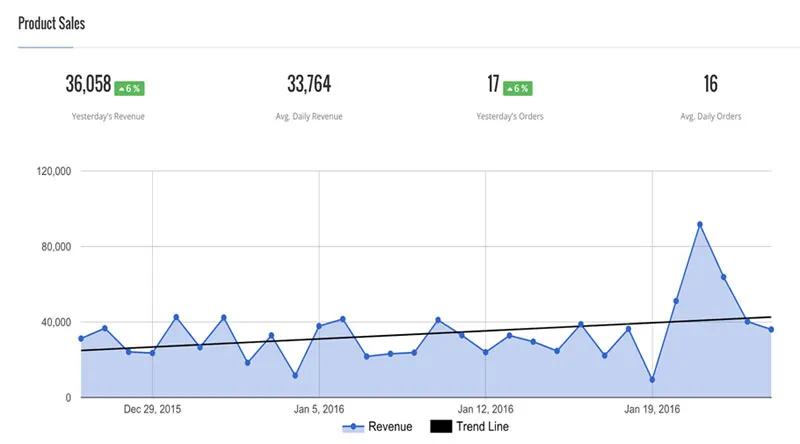Click the Avg. Daily Orders label
The height and width of the screenshot is (444, 800).
pos(709,117)
